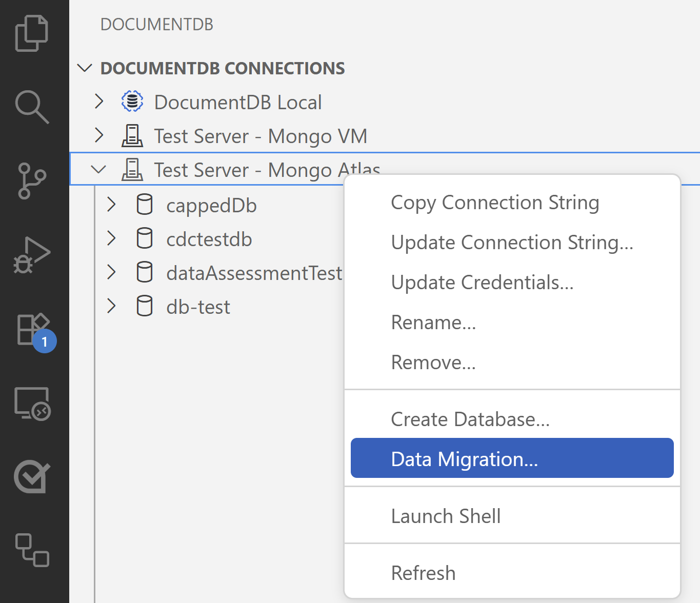Select the Source Control icon

click(32, 180)
